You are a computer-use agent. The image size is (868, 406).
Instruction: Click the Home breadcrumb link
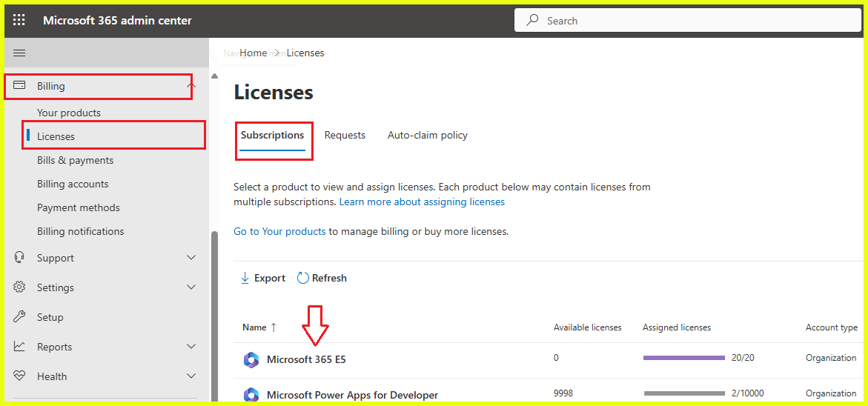pos(254,53)
